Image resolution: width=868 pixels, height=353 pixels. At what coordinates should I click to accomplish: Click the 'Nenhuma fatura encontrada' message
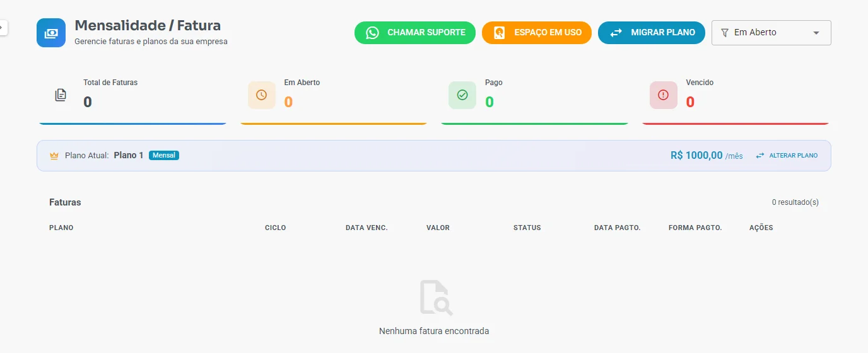(434, 331)
